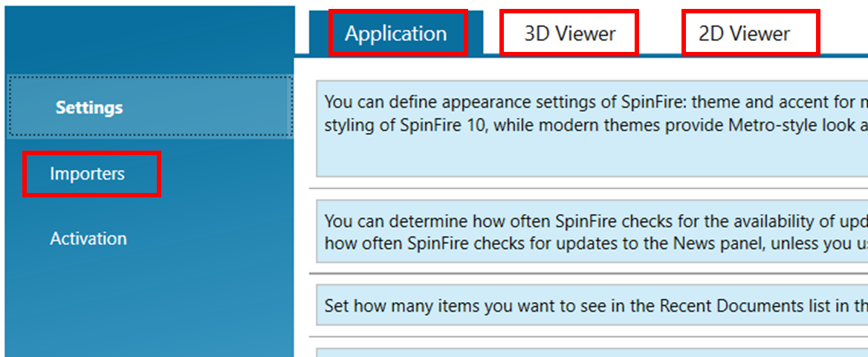Open the 2D Viewer tab
Screen dimensions: 868x357
[x=744, y=33]
